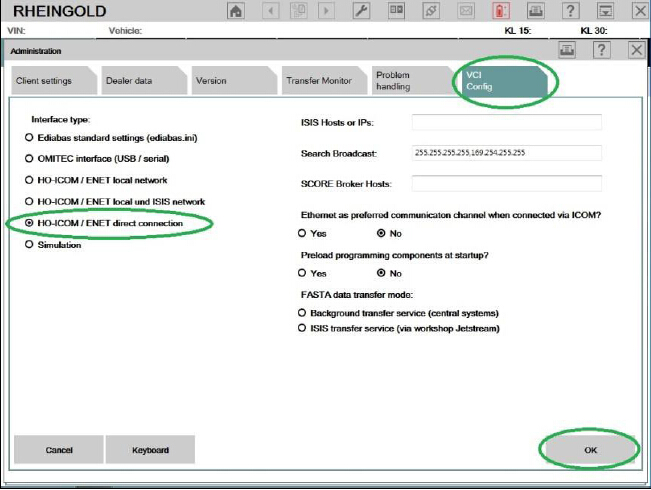651x490 pixels.
Task: Set Ethernet preferred channel to No
Action: tap(381, 233)
